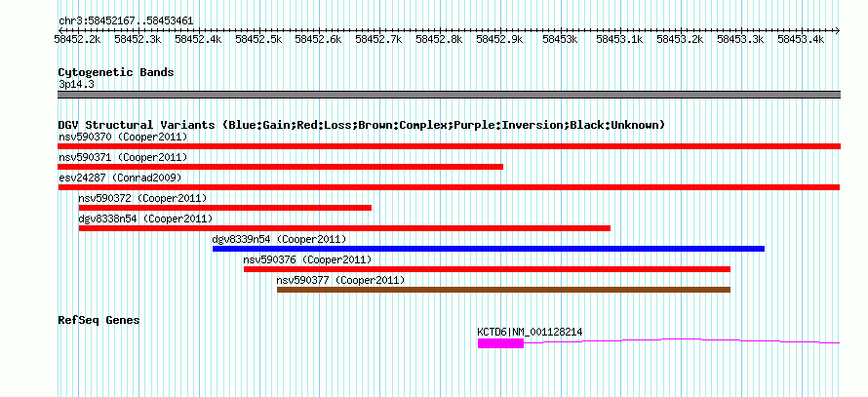Viewport: 868px width, 397px height.
Task: Click the thin magenta KCTD6 intron line
Action: (x=682, y=341)
